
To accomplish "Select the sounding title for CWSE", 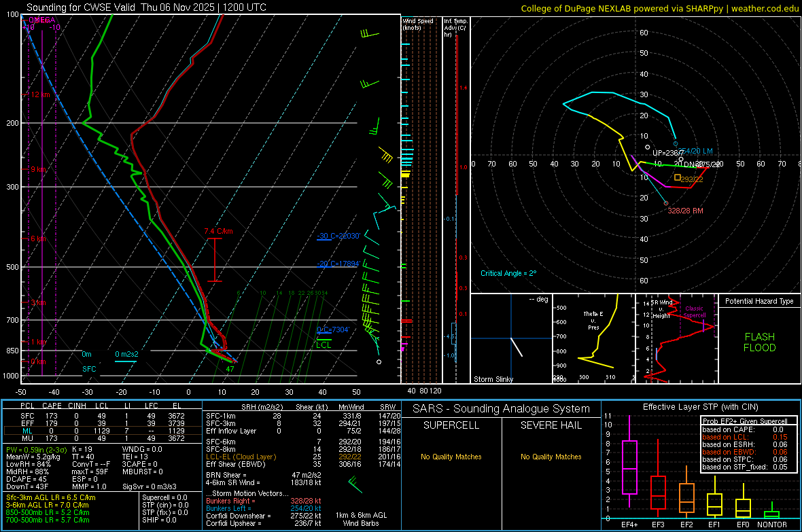I will click(146, 7).
